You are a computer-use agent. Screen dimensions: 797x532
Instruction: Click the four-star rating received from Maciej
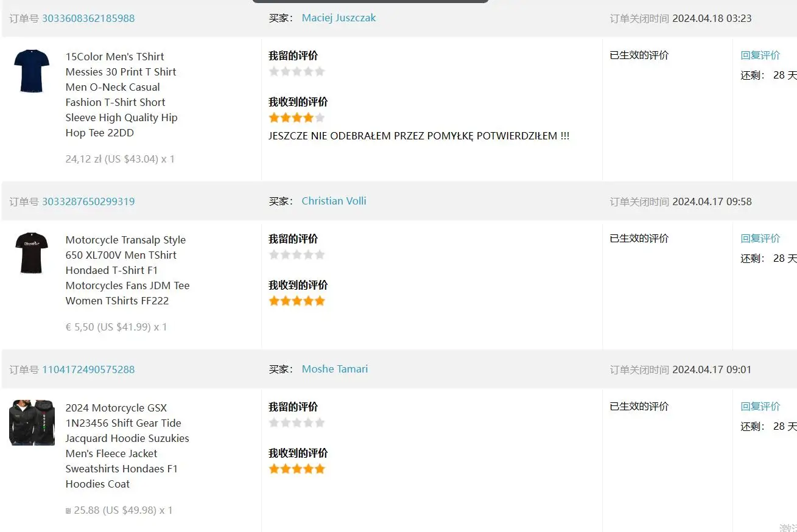(297, 117)
